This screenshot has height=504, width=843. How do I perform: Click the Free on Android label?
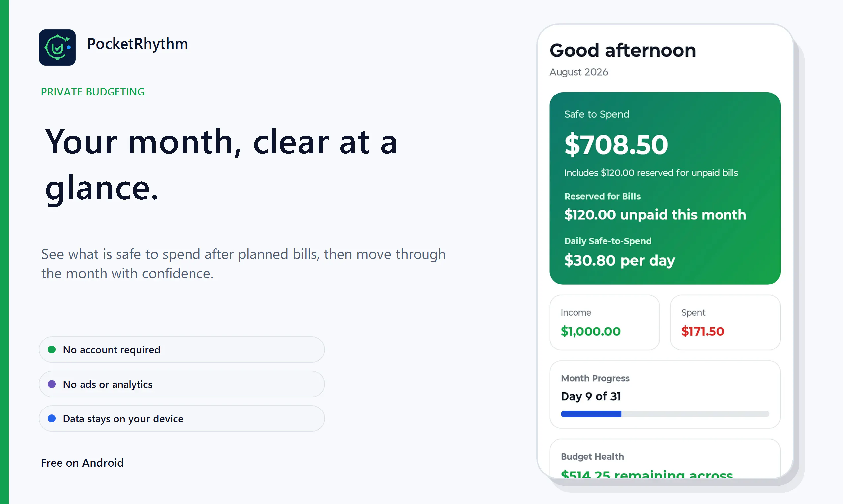click(82, 463)
